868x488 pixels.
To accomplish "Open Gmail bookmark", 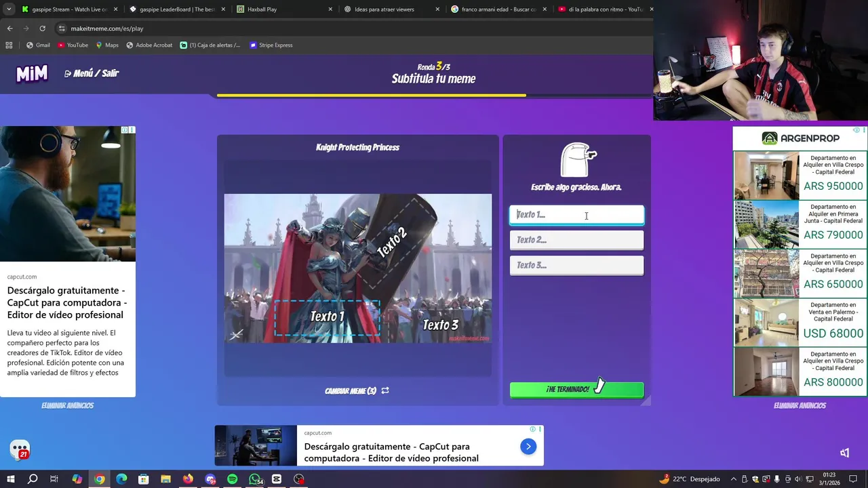I will click(38, 45).
